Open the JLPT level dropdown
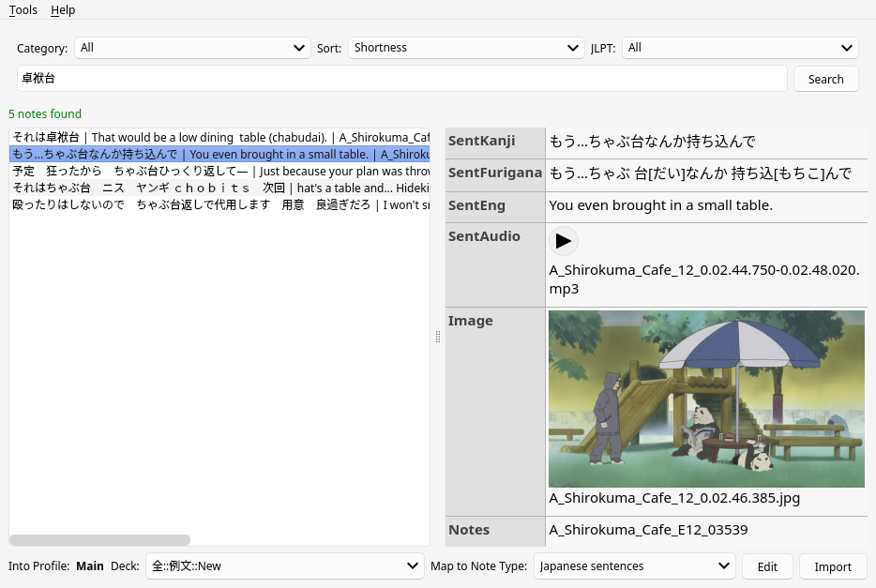The width and height of the screenshot is (876, 588). [740, 48]
